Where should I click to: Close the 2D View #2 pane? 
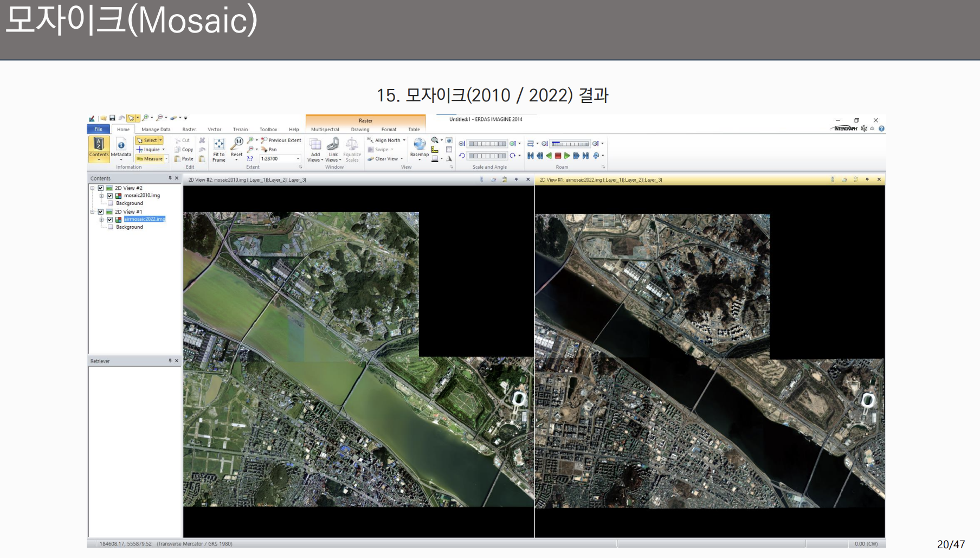528,179
